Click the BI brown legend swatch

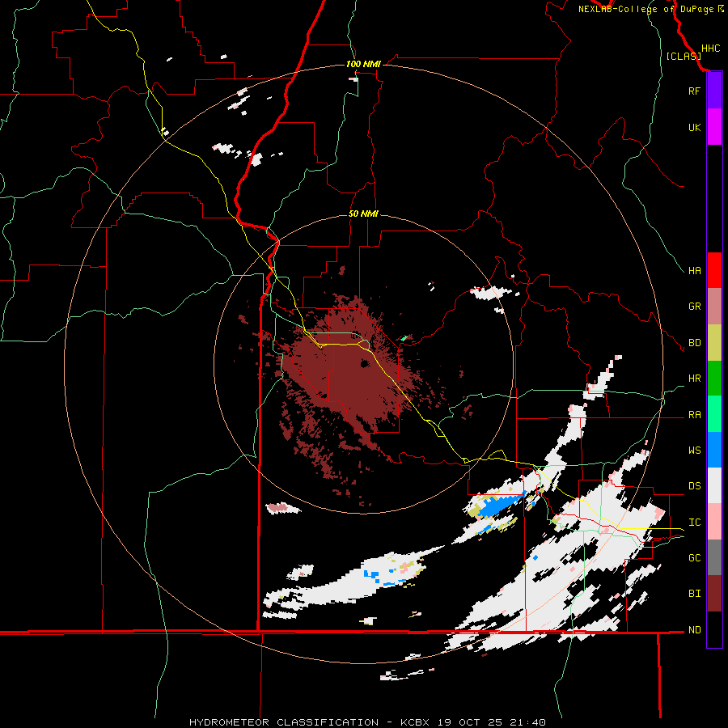click(x=714, y=594)
